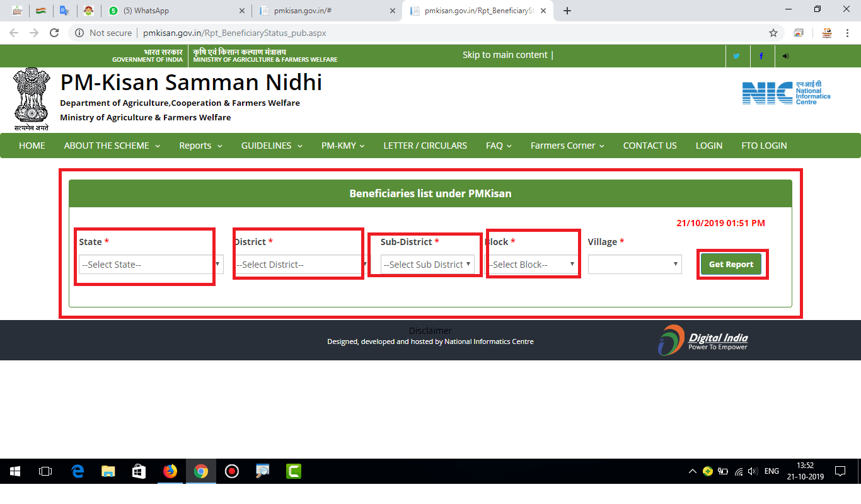The width and height of the screenshot is (861, 504).
Task: Launch Microsoft Edge from the taskbar
Action: click(78, 471)
